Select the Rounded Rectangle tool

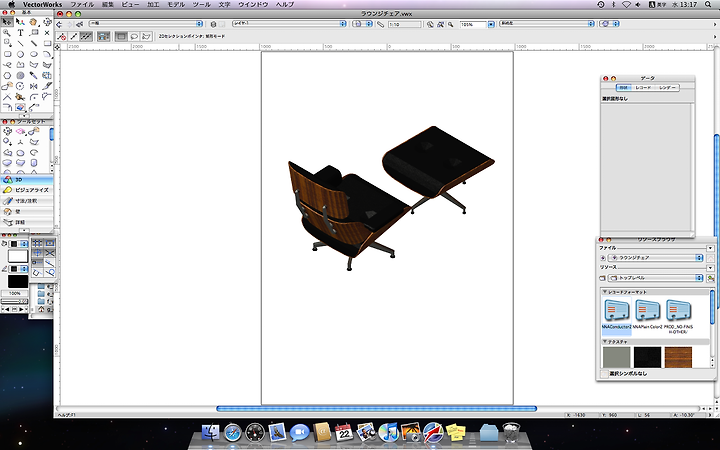tap(7, 54)
